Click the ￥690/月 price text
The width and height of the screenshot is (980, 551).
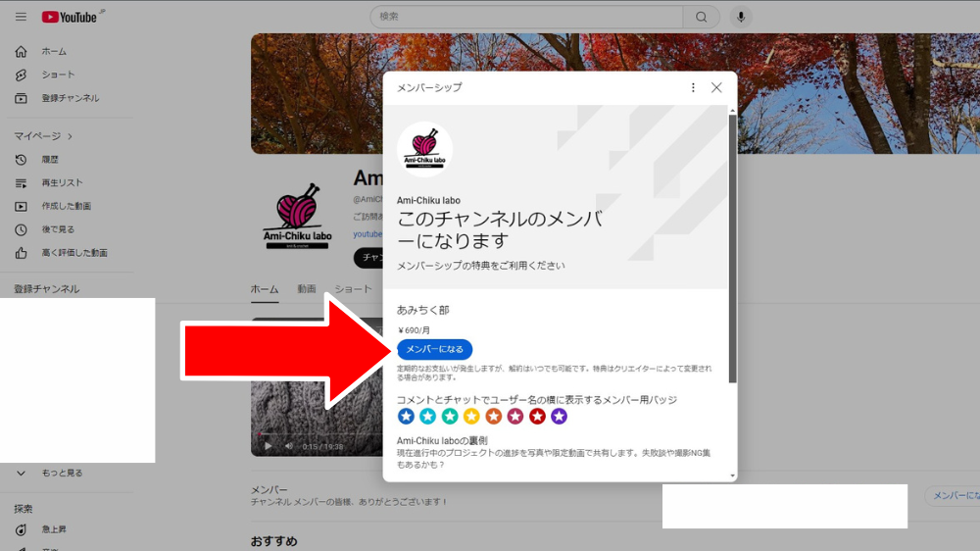coord(414,330)
